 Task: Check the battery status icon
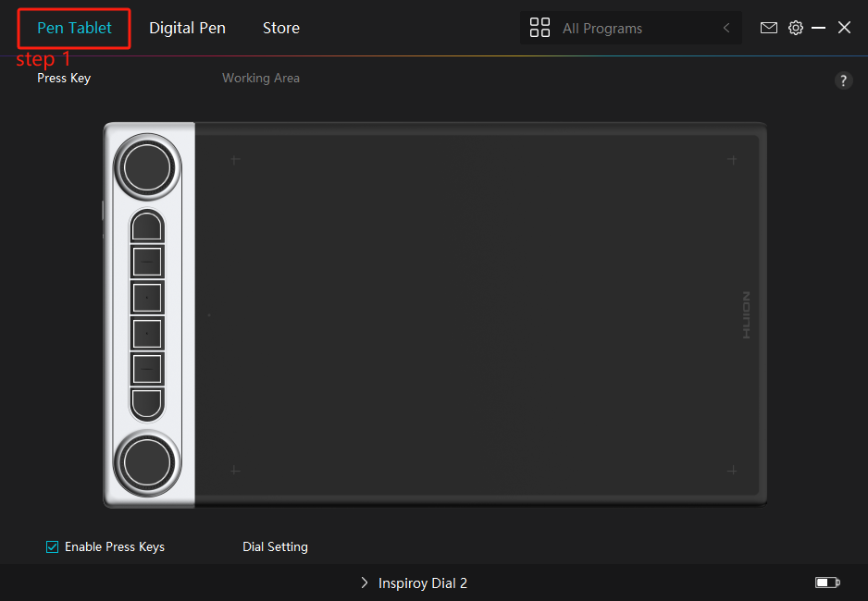[827, 583]
